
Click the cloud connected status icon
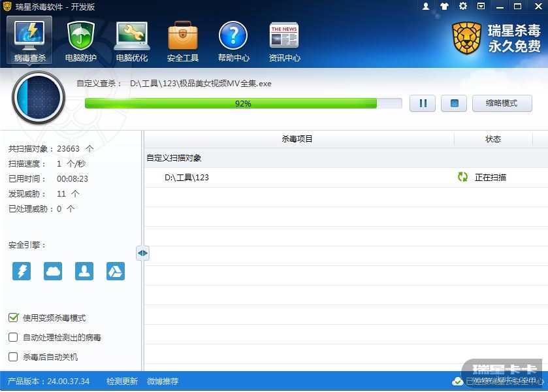[457, 382]
